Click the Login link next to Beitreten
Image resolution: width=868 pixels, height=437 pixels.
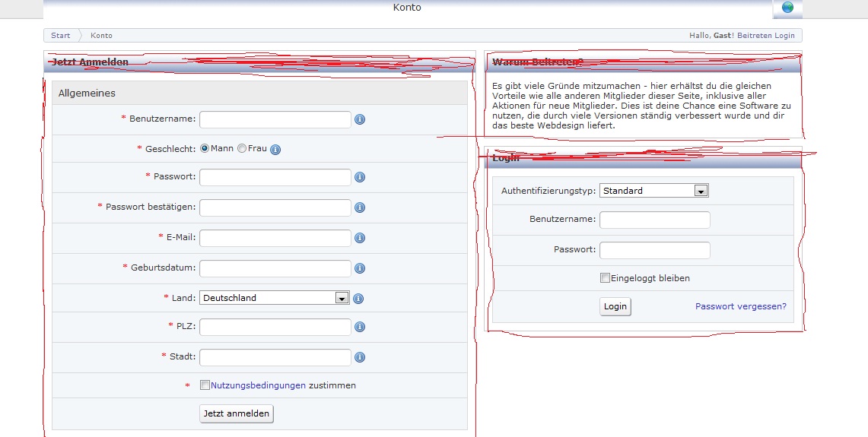[x=784, y=36]
